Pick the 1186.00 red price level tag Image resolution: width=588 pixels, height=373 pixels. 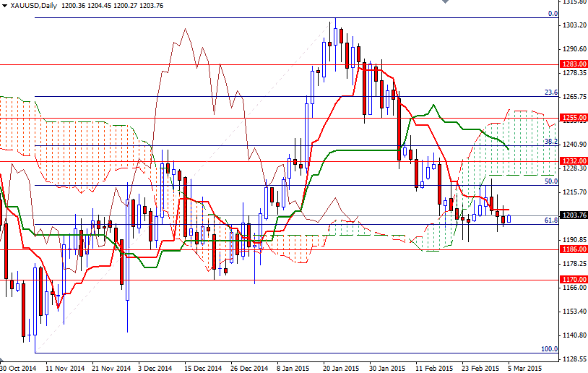[573, 249]
